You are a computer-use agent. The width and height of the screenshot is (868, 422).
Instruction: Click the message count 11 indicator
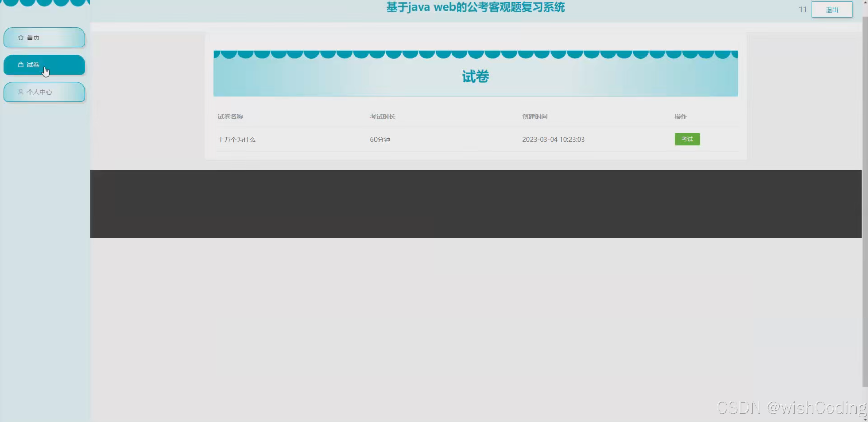(803, 9)
